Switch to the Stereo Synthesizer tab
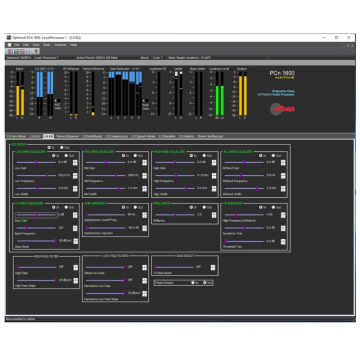 click(210, 136)
